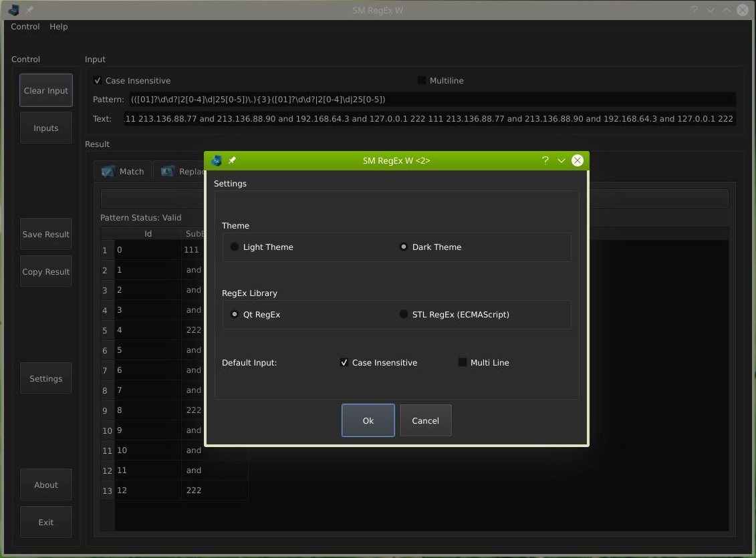Click the Replace tab icon

(x=167, y=172)
